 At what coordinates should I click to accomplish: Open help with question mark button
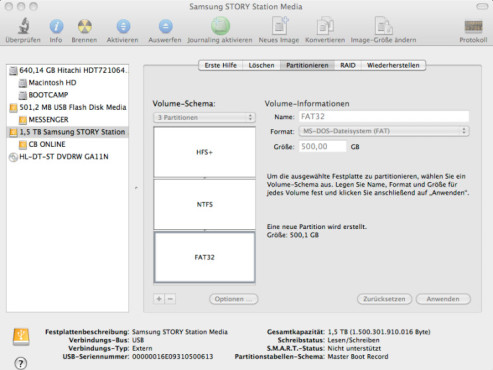(x=21, y=363)
